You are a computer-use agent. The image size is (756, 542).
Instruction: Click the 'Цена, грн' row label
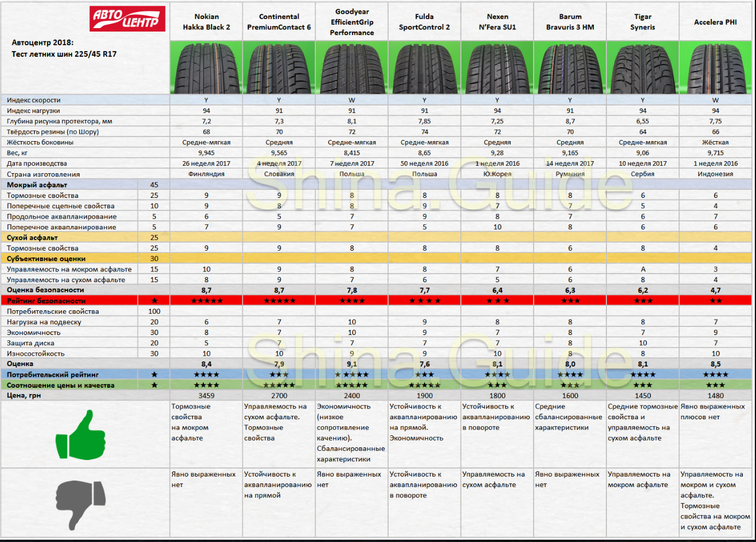(23, 395)
